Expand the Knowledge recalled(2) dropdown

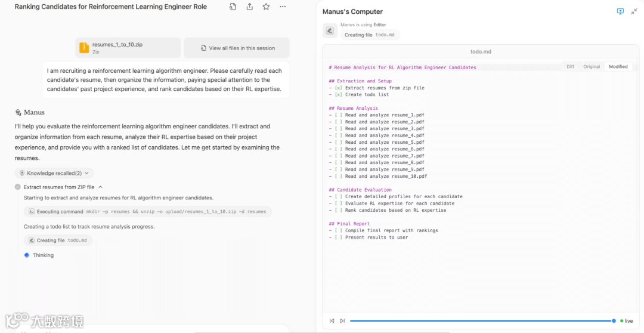[x=54, y=173]
